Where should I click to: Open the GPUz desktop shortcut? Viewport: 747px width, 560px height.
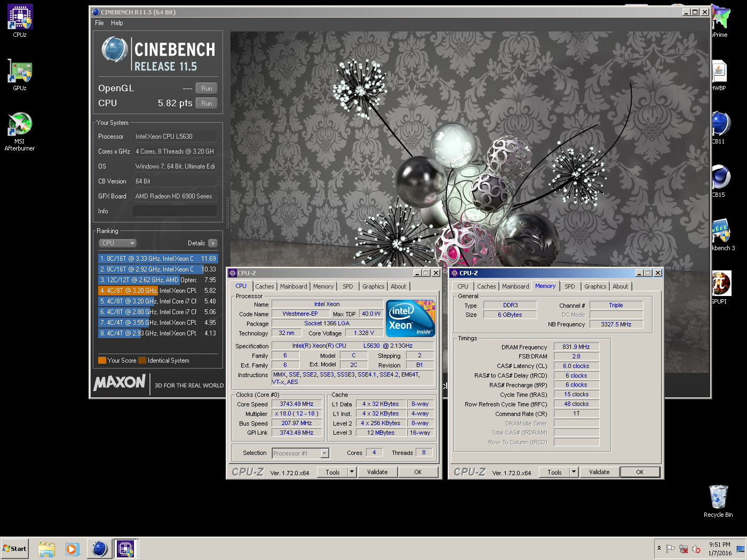click(x=20, y=74)
